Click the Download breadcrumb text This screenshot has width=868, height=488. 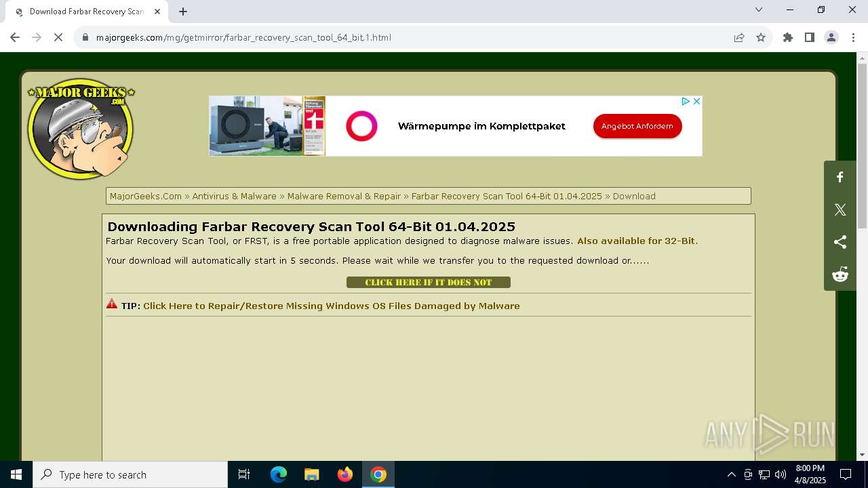[634, 196]
